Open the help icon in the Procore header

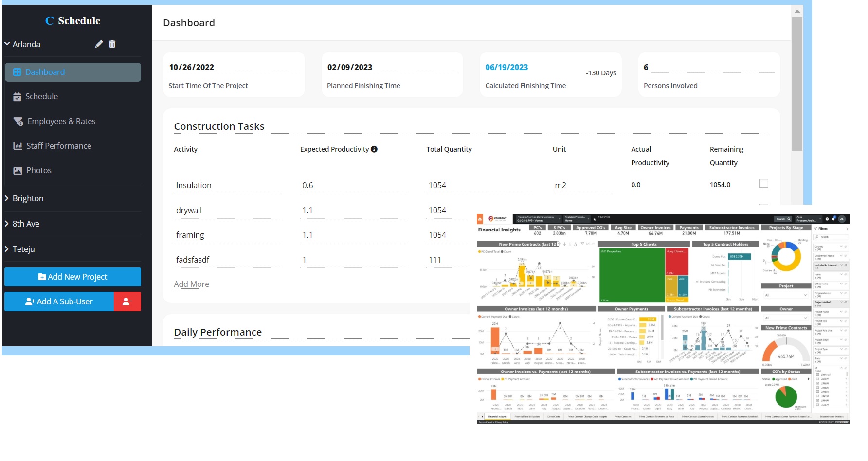[827, 219]
